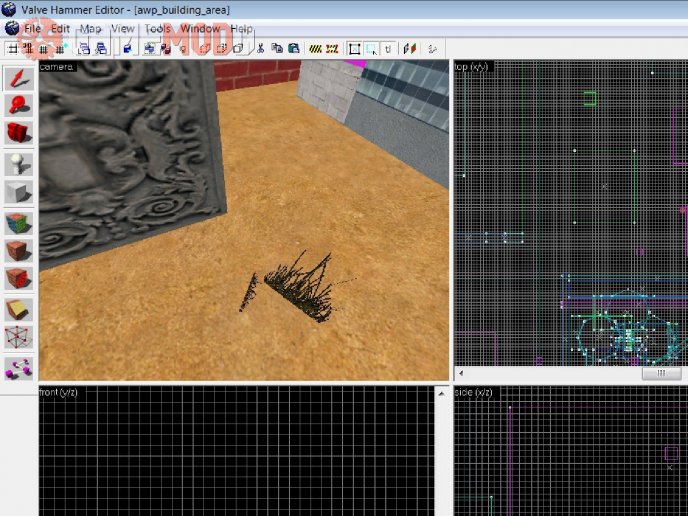
Task: Click the scissors Cut icon
Action: [x=261, y=48]
